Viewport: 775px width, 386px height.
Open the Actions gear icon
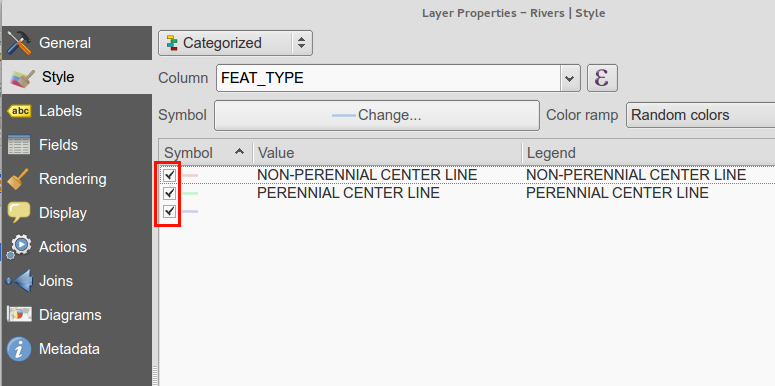19,247
